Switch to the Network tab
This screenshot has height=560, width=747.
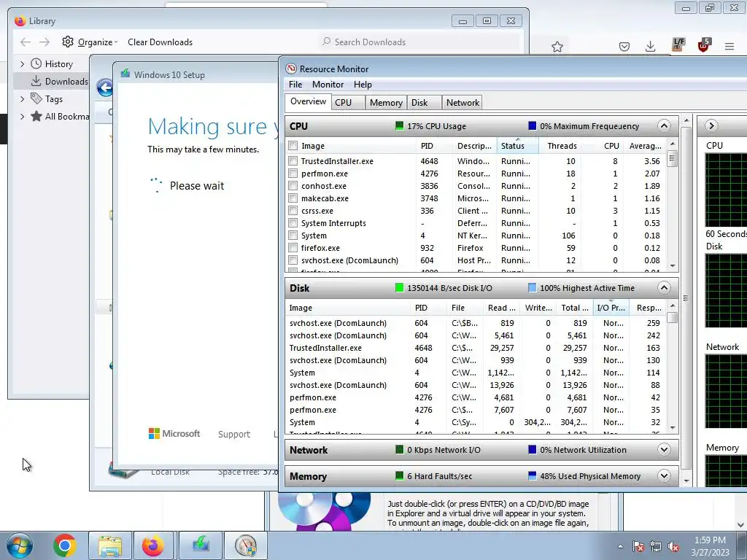(462, 102)
